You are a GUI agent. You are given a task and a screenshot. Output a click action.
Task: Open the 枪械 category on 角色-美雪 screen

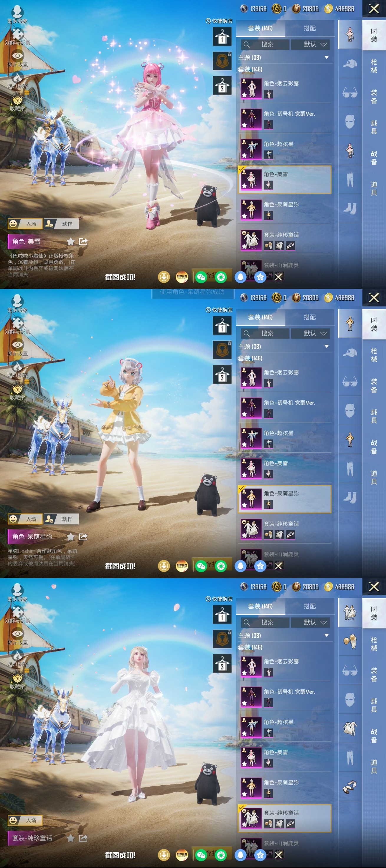[x=374, y=66]
